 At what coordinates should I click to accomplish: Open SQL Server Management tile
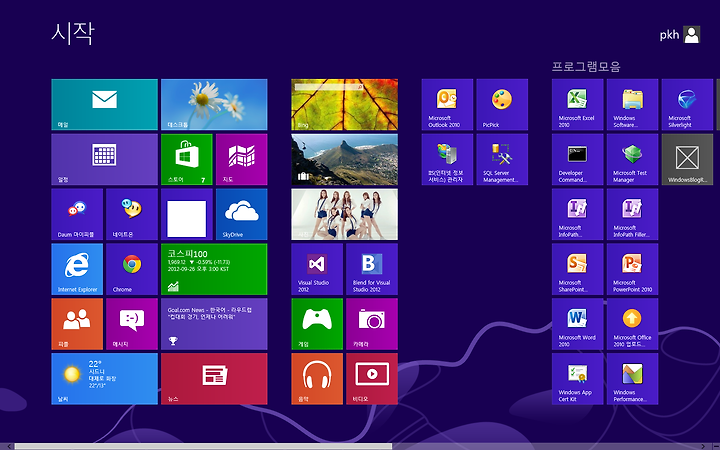[x=502, y=159]
